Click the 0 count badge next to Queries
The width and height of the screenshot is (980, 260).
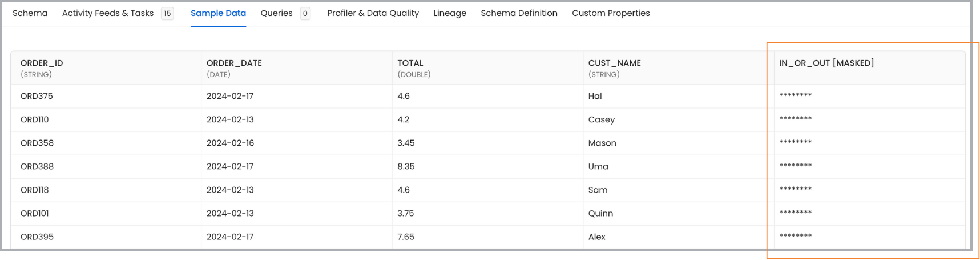(x=305, y=14)
